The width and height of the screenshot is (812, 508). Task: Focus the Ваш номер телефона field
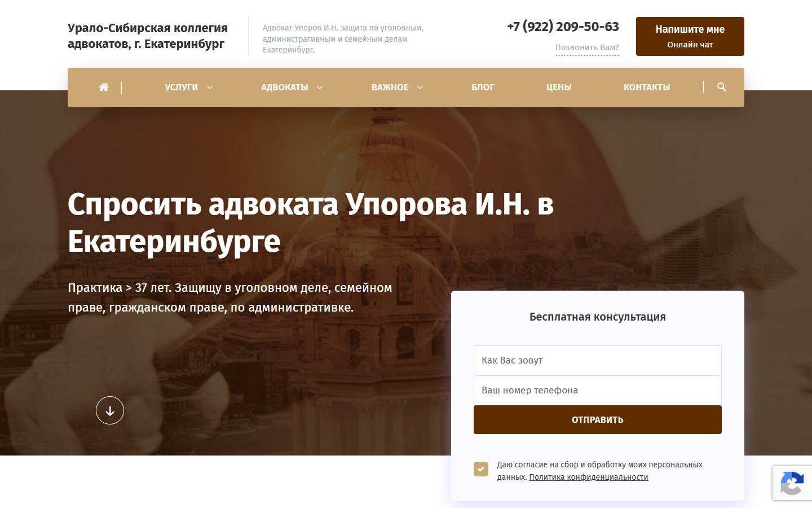598,390
